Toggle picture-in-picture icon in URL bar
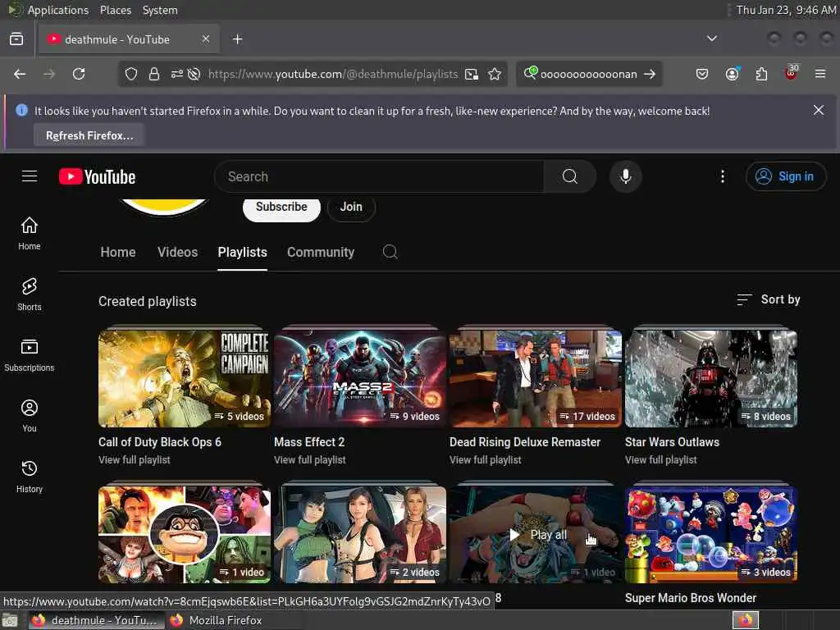Screen dimensions: 840x630 click(472, 74)
